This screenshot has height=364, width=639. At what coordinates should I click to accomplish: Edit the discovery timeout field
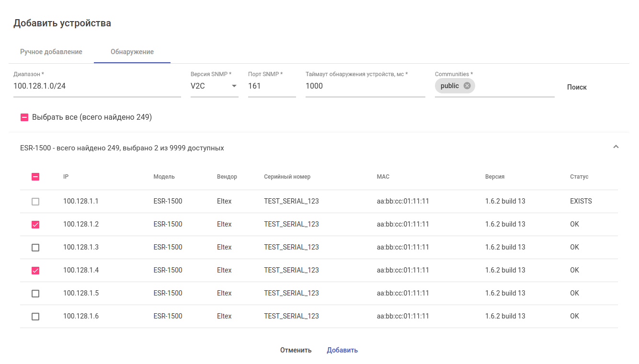(365, 86)
